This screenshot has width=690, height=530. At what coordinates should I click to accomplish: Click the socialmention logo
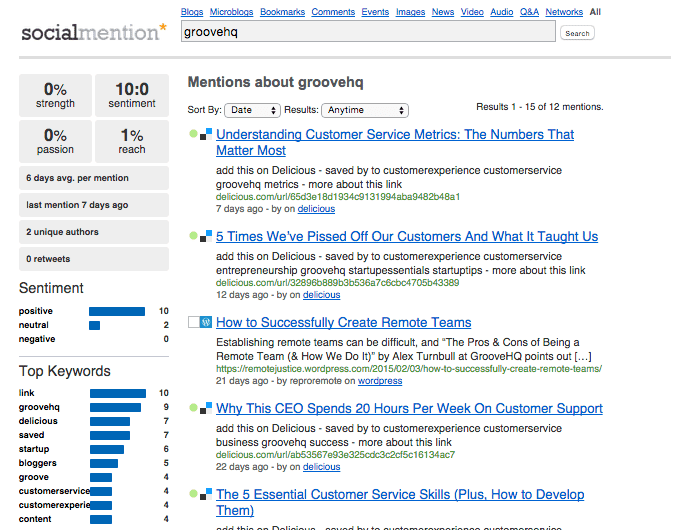[94, 32]
